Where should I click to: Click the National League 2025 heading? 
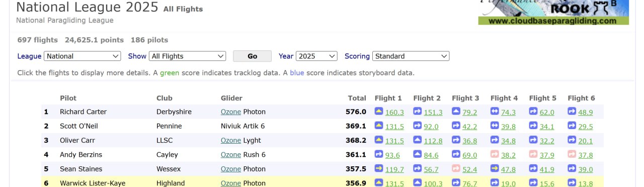(x=88, y=8)
